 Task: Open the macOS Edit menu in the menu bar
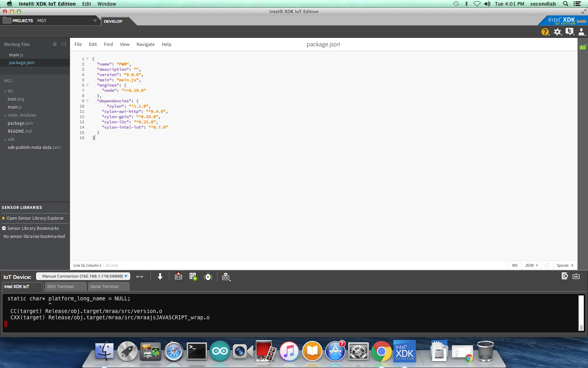click(86, 4)
